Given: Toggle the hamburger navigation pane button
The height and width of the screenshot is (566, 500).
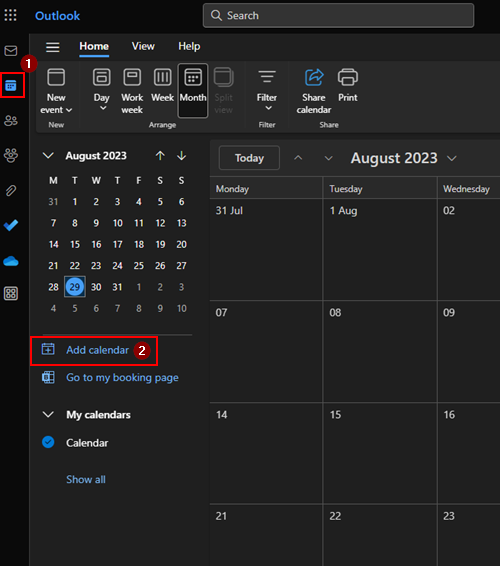Looking at the screenshot, I should coord(53,47).
